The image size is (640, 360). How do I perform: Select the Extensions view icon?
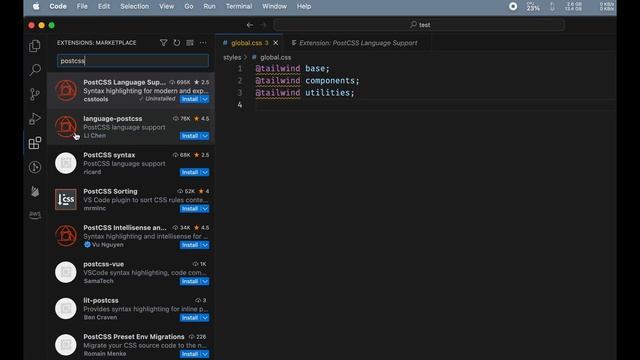[x=35, y=143]
